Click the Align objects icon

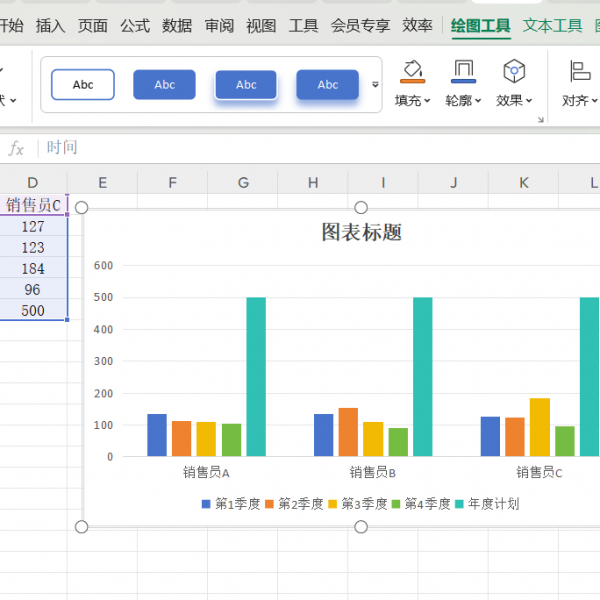(x=580, y=70)
